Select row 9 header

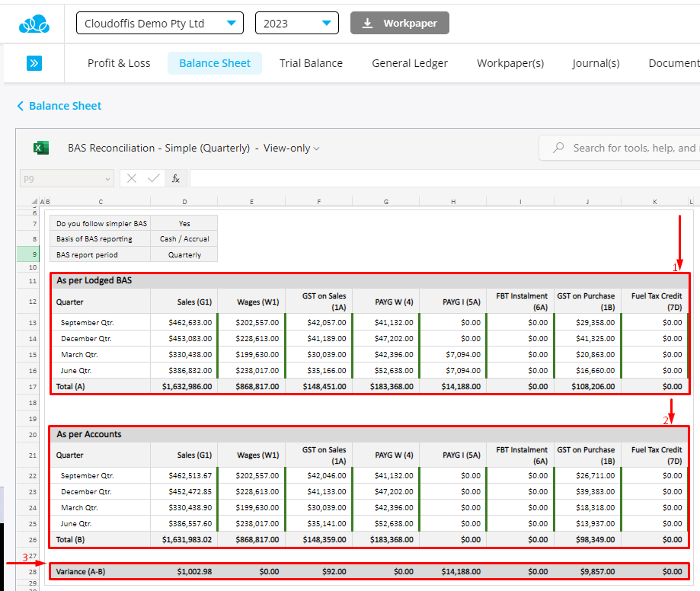(28, 254)
